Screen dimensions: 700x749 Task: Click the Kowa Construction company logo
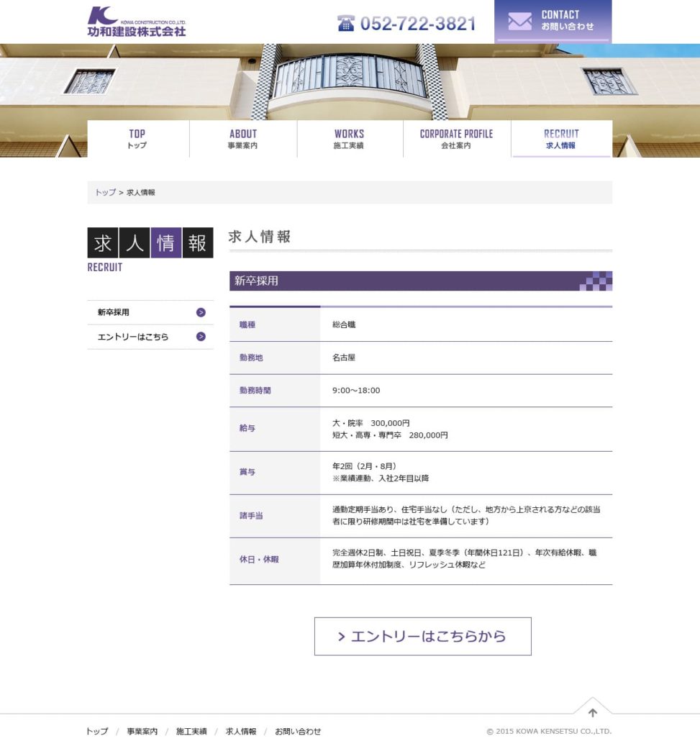pyautogui.click(x=137, y=22)
